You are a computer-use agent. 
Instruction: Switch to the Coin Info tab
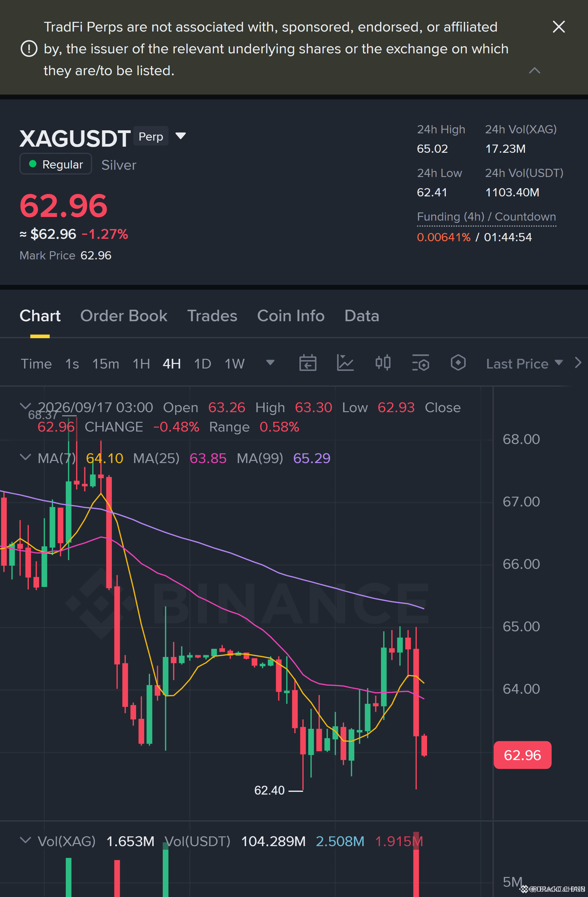[291, 316]
